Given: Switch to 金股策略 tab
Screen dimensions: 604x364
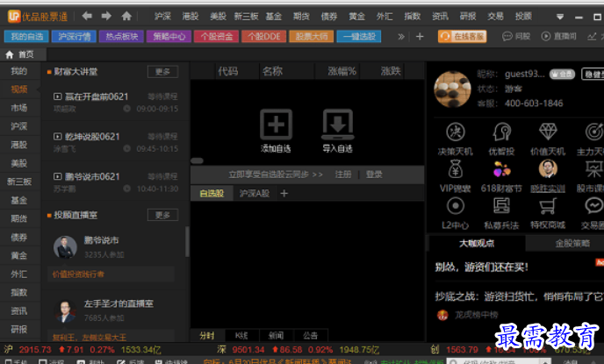Looking at the screenshot, I should 572,243.
